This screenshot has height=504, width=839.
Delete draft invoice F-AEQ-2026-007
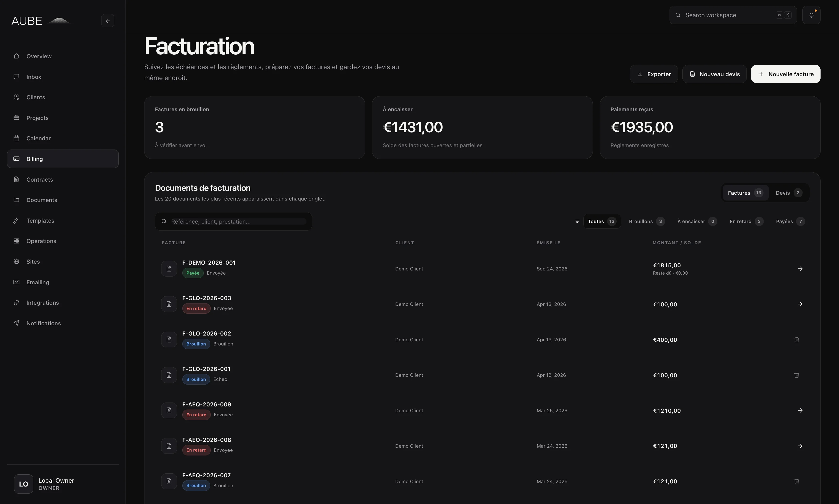click(797, 482)
